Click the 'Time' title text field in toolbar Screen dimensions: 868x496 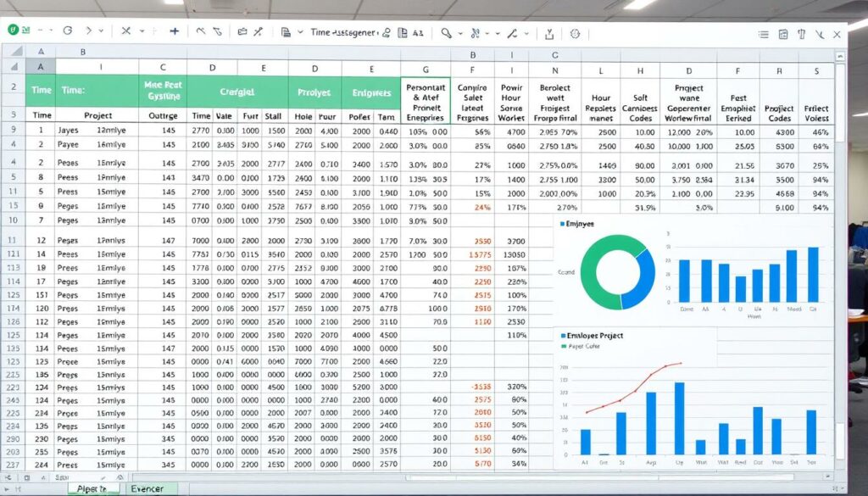tap(343, 33)
